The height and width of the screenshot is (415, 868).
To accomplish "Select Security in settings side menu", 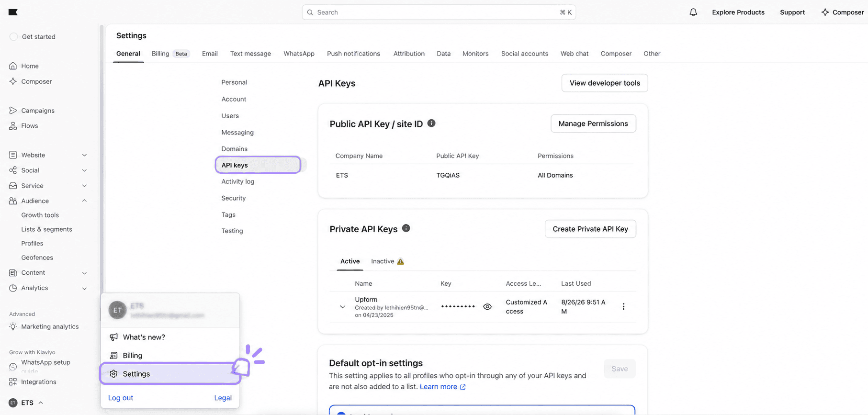I will pos(233,198).
